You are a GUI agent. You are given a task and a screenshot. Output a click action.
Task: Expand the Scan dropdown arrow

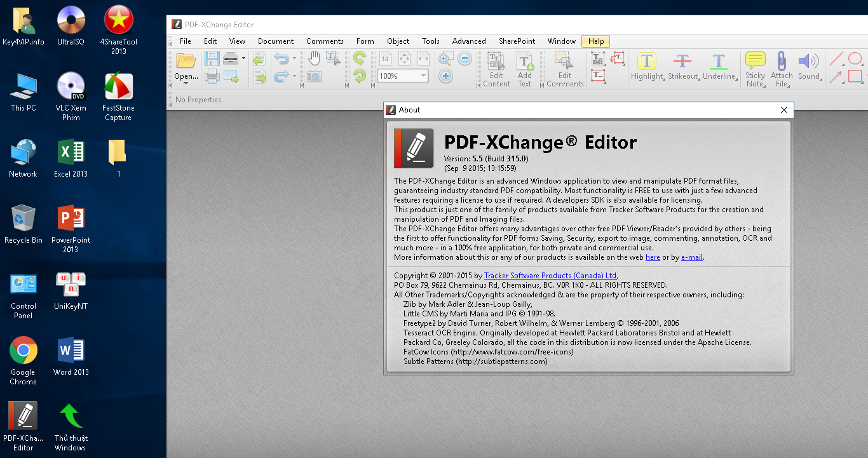243,59
